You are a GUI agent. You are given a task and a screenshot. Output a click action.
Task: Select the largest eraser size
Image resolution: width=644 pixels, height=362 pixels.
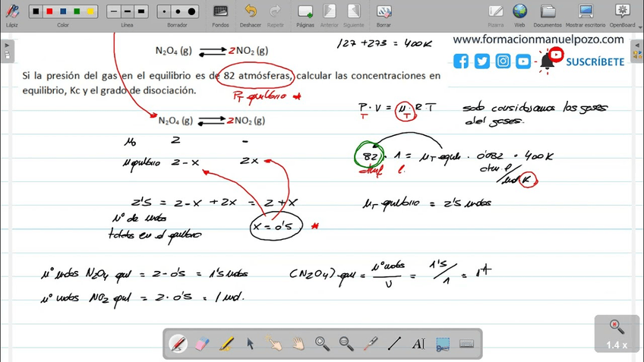(x=191, y=11)
